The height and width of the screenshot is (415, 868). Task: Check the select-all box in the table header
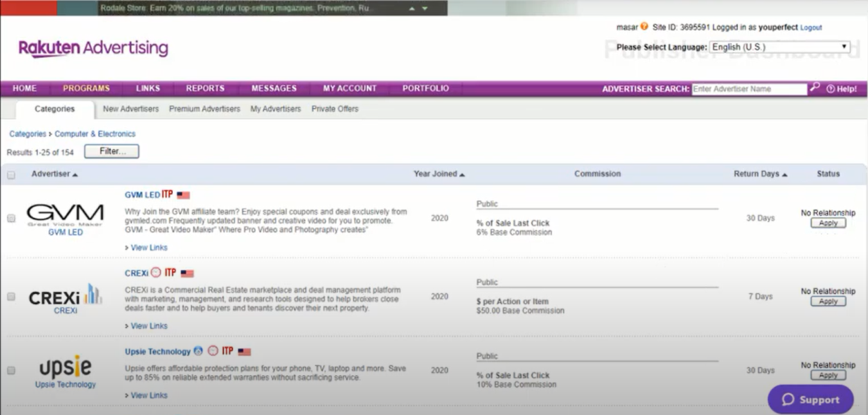click(11, 175)
